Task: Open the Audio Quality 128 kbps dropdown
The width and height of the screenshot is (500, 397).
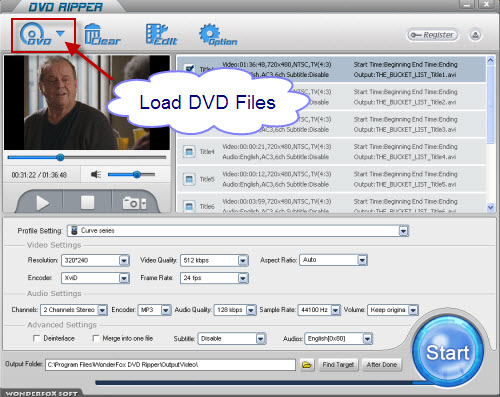Action: (251, 310)
